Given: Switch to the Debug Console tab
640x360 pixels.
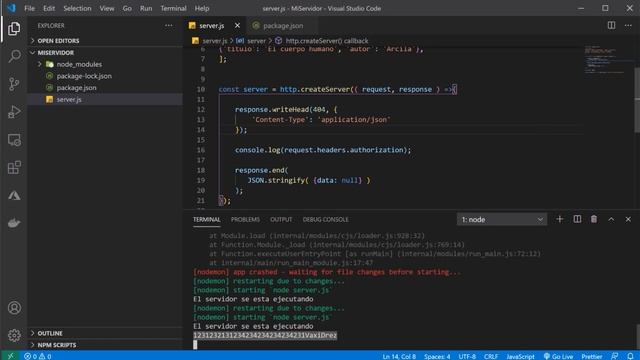Looking at the screenshot, I should click(x=326, y=219).
